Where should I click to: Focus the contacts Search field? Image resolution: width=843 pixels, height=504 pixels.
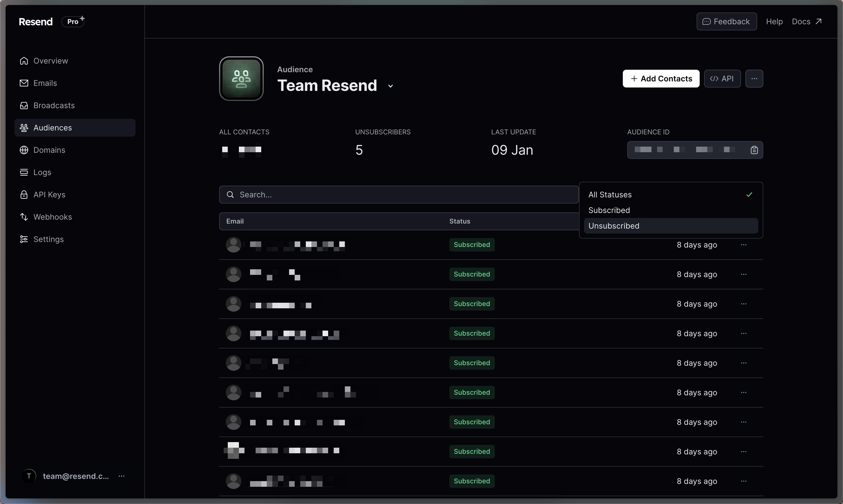coord(399,195)
